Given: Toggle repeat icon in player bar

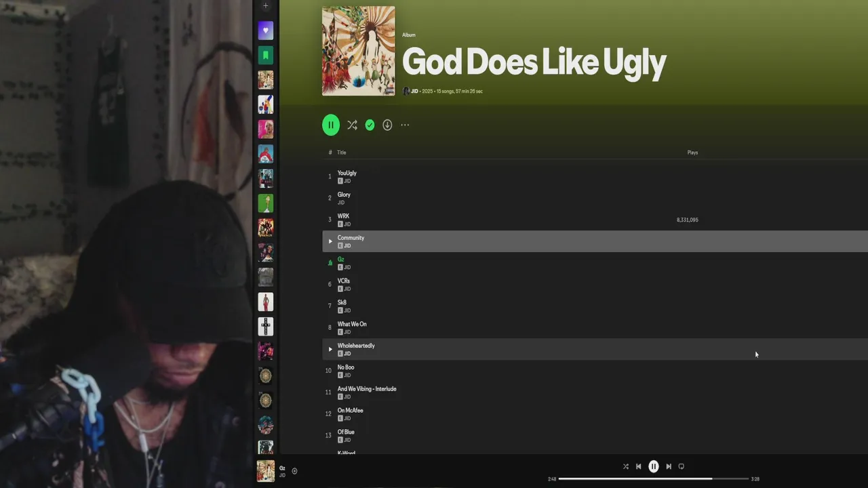Looking at the screenshot, I should (x=682, y=466).
